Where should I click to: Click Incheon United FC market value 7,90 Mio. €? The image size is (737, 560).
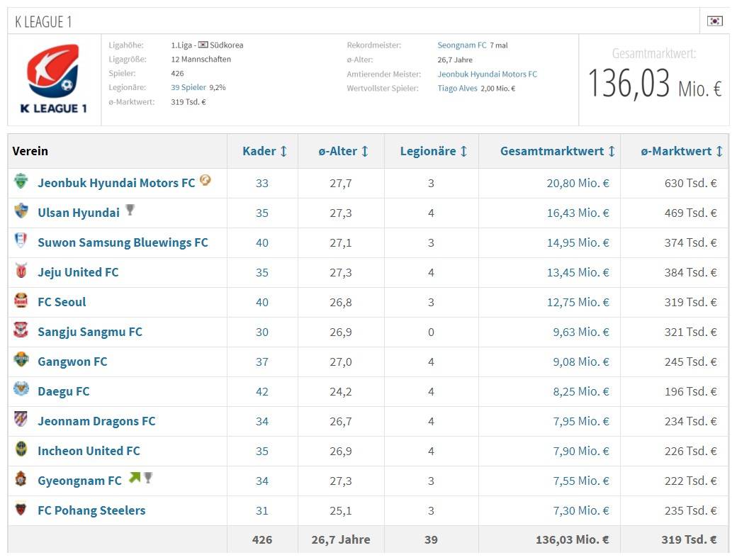pos(580,451)
